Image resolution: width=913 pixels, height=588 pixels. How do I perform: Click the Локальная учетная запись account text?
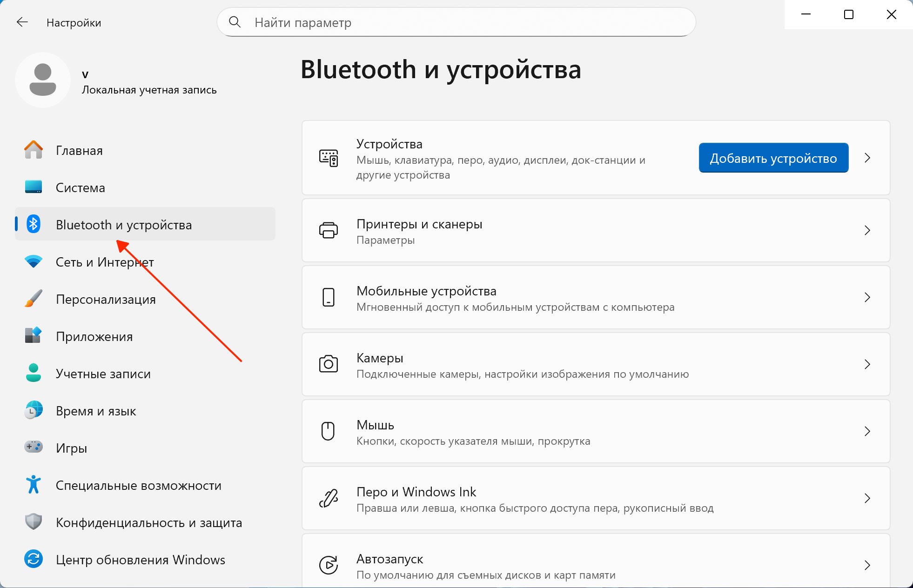pyautogui.click(x=149, y=90)
